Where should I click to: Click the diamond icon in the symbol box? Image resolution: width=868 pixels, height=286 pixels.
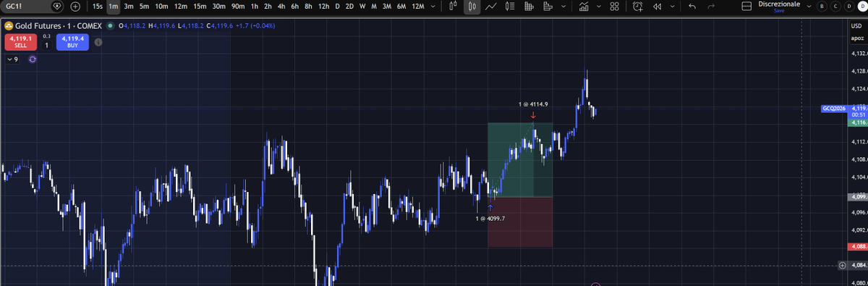coord(58,7)
